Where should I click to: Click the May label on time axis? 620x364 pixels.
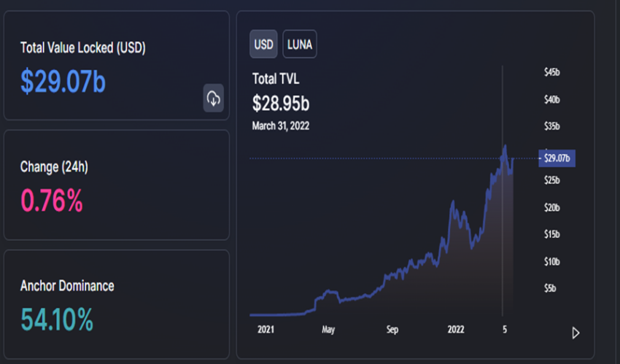pos(328,330)
